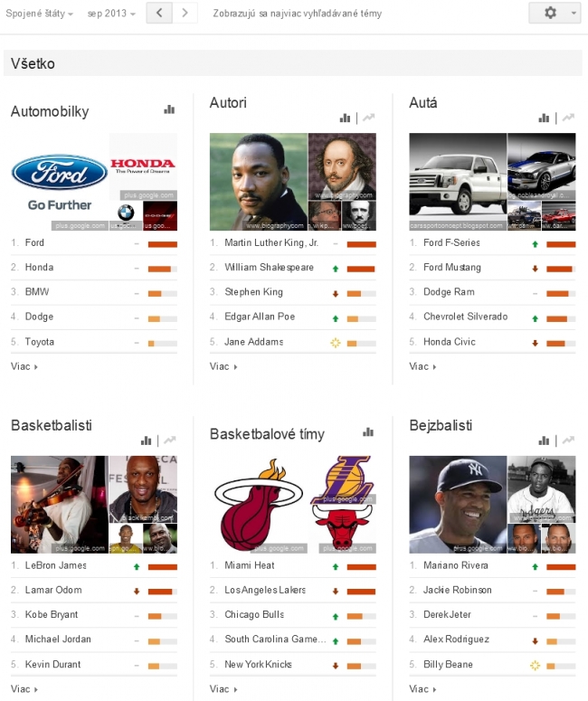Viewport: 588px width, 701px height.
Task: Expand Viac under Bejzbalisti list
Action: tap(422, 689)
